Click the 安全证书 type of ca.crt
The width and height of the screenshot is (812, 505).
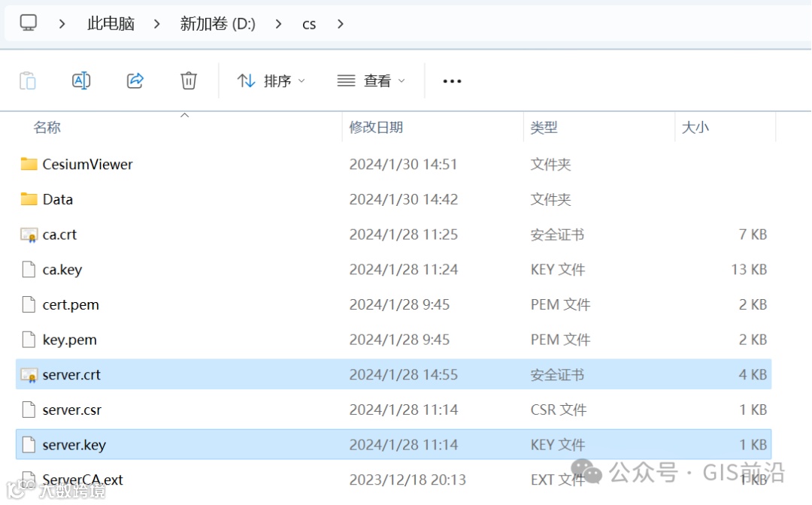(557, 235)
